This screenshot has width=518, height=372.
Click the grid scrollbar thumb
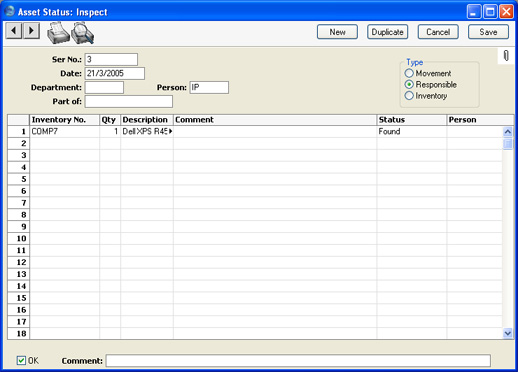point(508,144)
